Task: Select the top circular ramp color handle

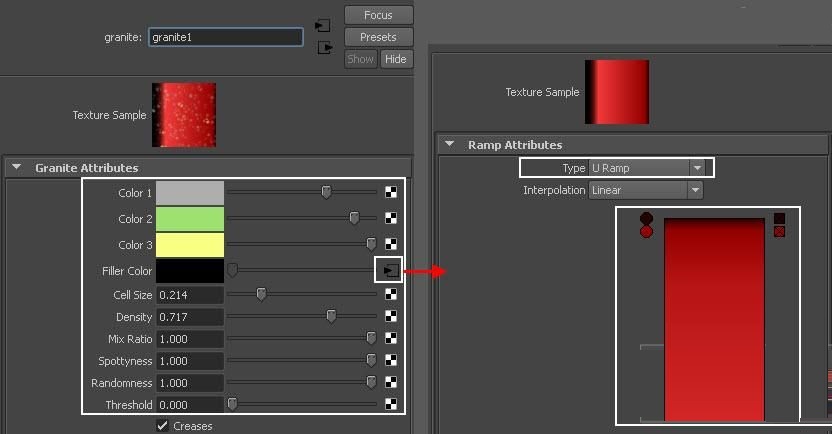Action: coord(646,218)
